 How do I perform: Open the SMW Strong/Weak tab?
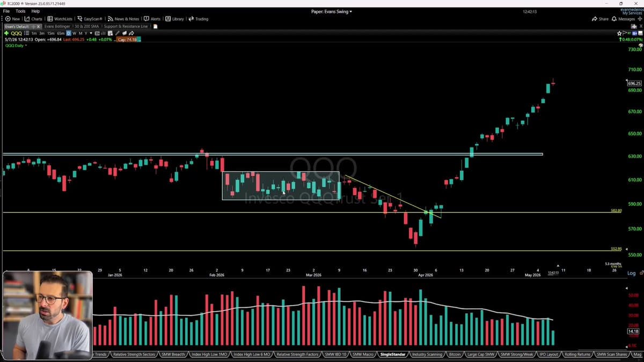(518, 354)
